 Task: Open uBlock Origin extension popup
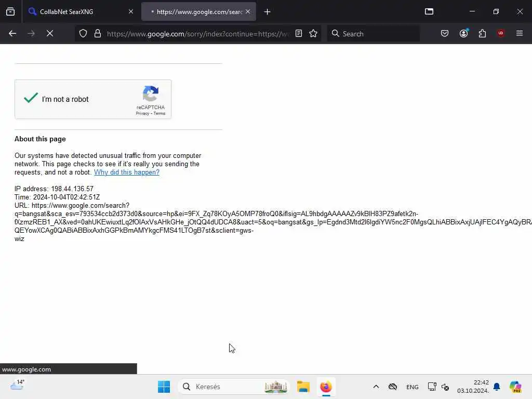coord(501,33)
